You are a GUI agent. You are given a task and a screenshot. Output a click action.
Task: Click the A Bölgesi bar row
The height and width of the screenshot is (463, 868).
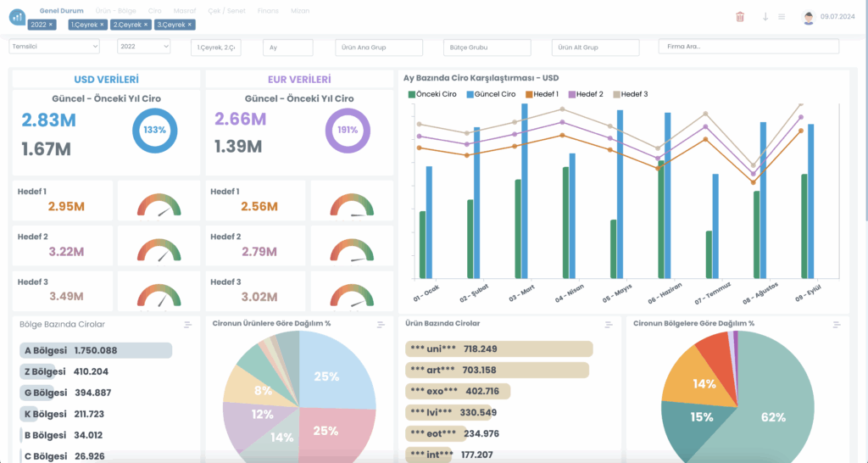click(x=96, y=350)
